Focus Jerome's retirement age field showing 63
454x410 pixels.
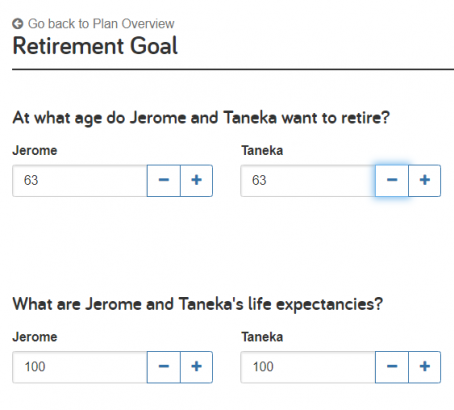(x=80, y=180)
